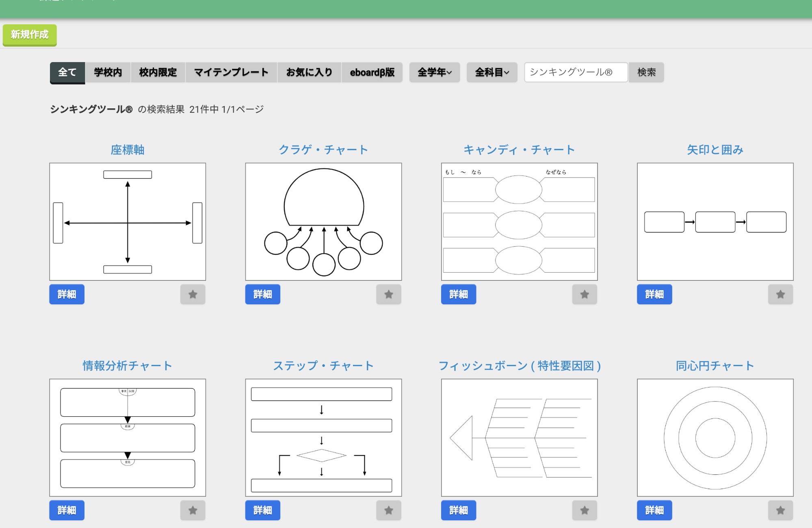This screenshot has height=528, width=812.
Task: Open the 全科目 subject dropdown
Action: pos(492,72)
